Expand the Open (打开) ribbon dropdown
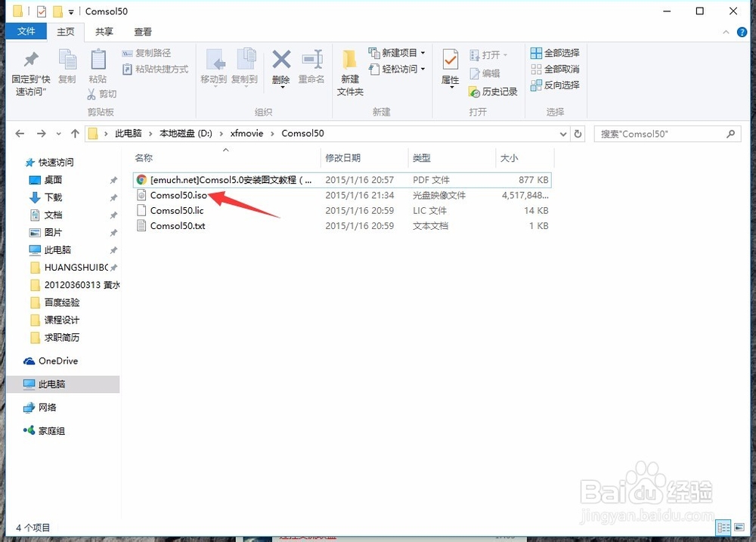 [505, 55]
